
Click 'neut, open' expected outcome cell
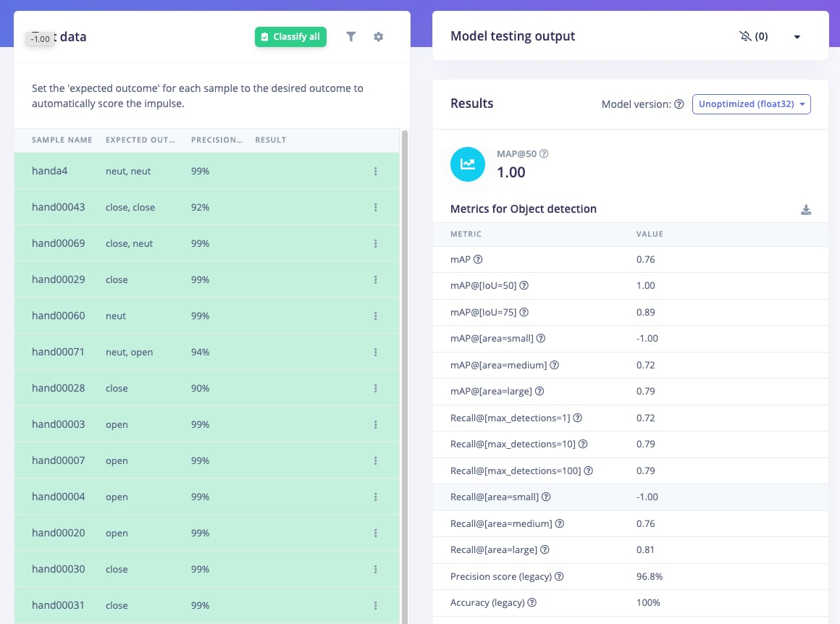click(x=129, y=352)
